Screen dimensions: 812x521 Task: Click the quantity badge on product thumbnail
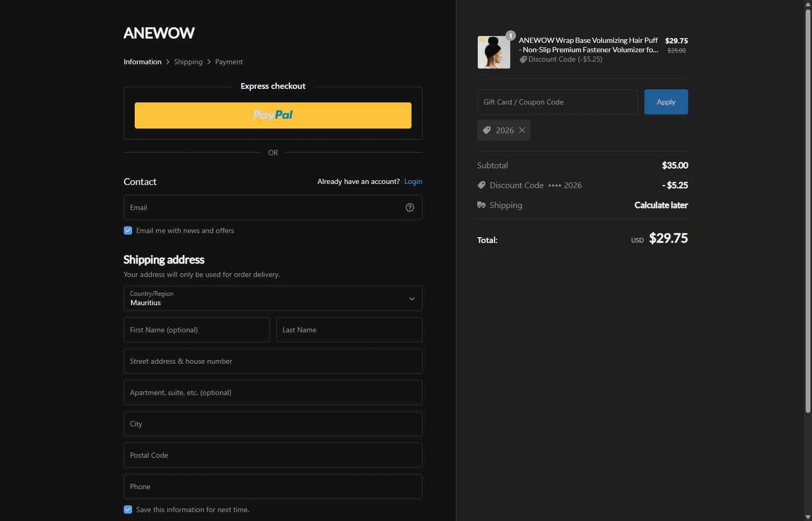(x=511, y=36)
